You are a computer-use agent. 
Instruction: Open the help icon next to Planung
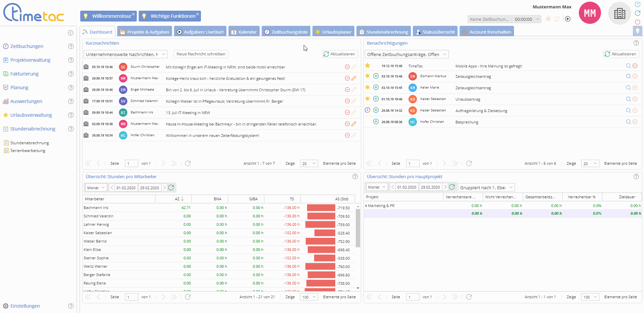tap(71, 88)
